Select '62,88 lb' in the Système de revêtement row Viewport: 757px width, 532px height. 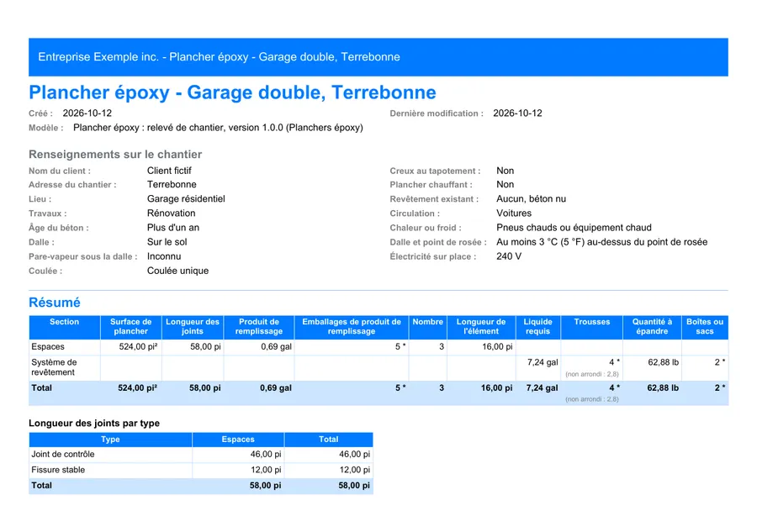click(664, 362)
